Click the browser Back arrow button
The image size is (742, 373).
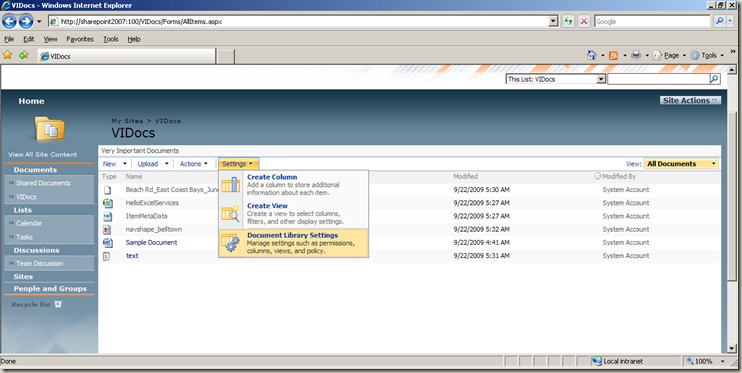9,21
